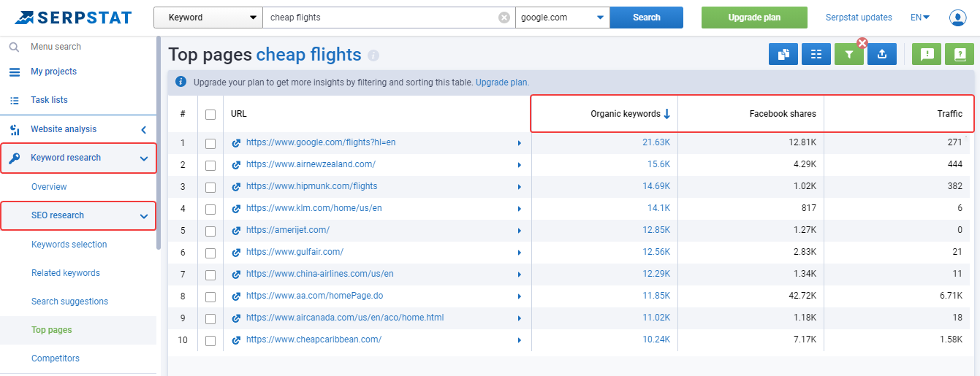Expand row arrow for google.com/flights URL

(x=520, y=143)
